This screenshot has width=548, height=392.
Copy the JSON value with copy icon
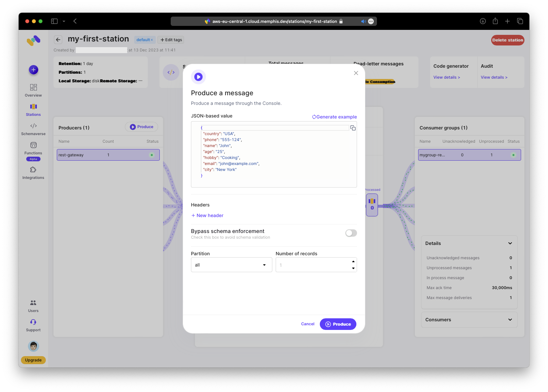point(353,128)
